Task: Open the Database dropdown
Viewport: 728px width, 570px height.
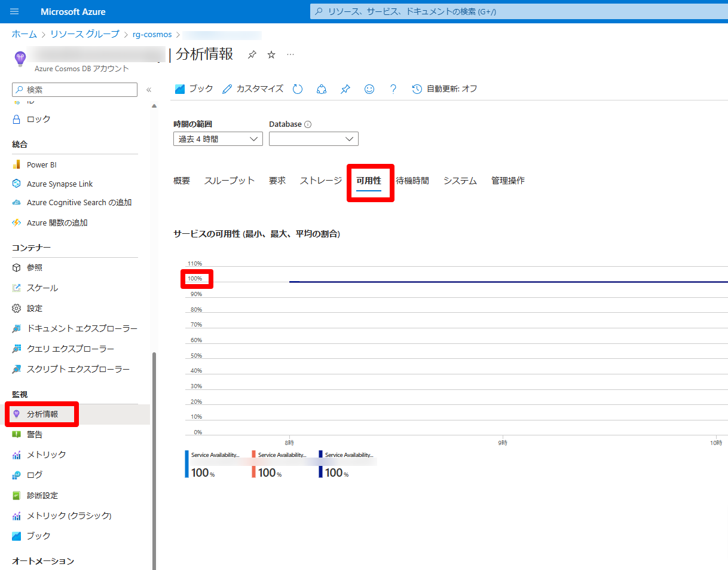Action: [314, 139]
